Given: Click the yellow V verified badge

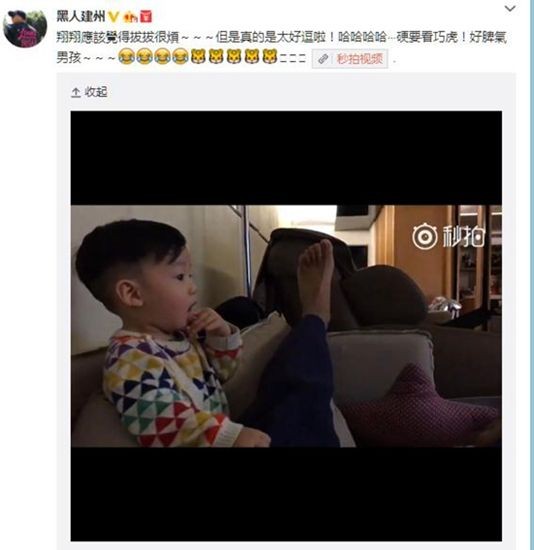Looking at the screenshot, I should pos(113,16).
